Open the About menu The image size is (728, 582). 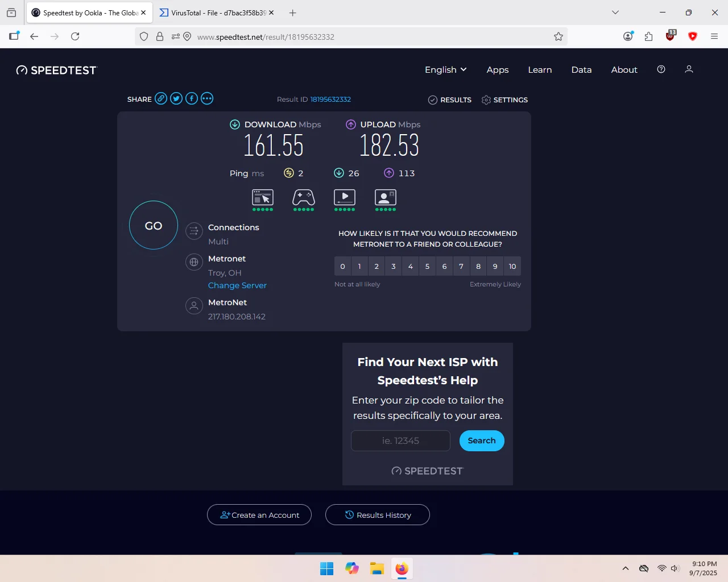tap(624, 70)
